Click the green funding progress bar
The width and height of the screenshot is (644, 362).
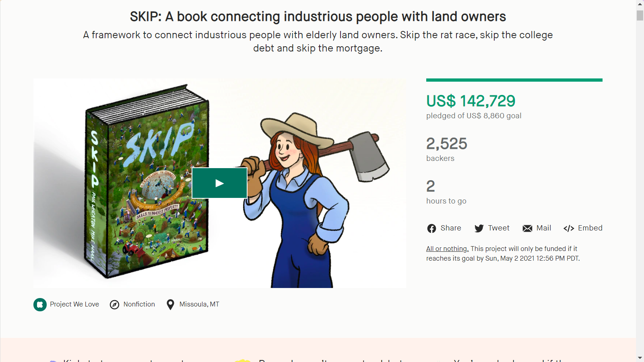[514, 80]
